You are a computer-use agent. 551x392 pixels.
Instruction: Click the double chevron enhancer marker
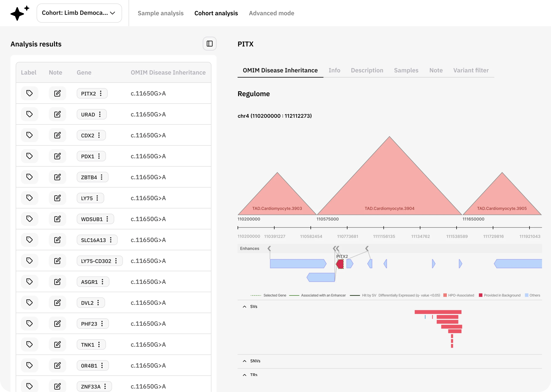[x=336, y=248]
